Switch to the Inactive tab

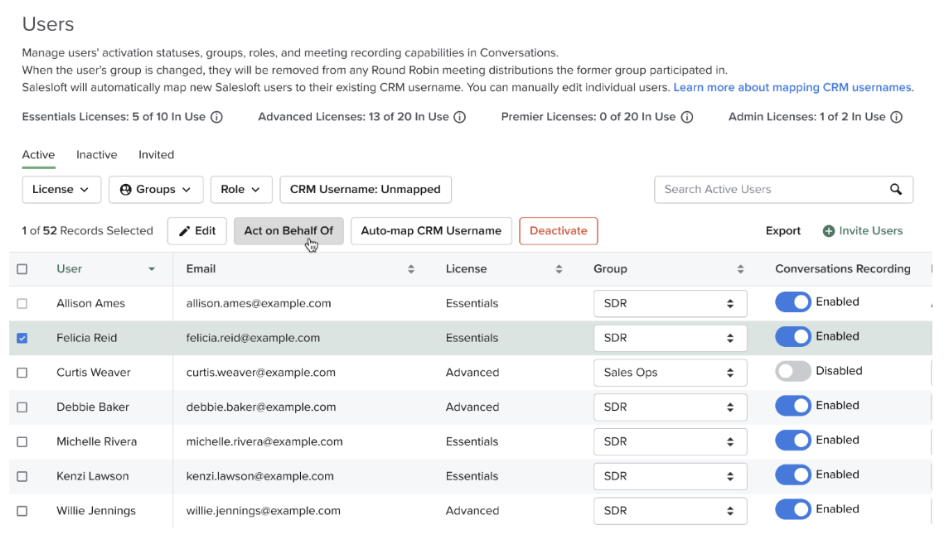click(97, 155)
